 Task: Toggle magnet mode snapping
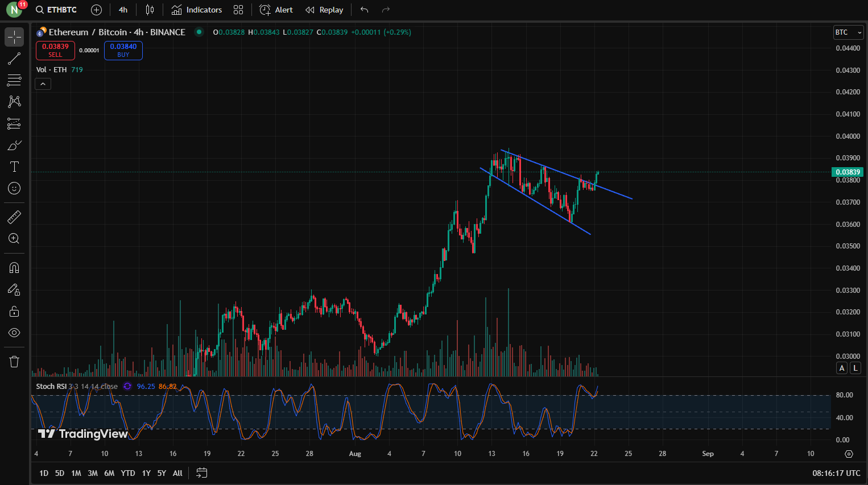14,268
